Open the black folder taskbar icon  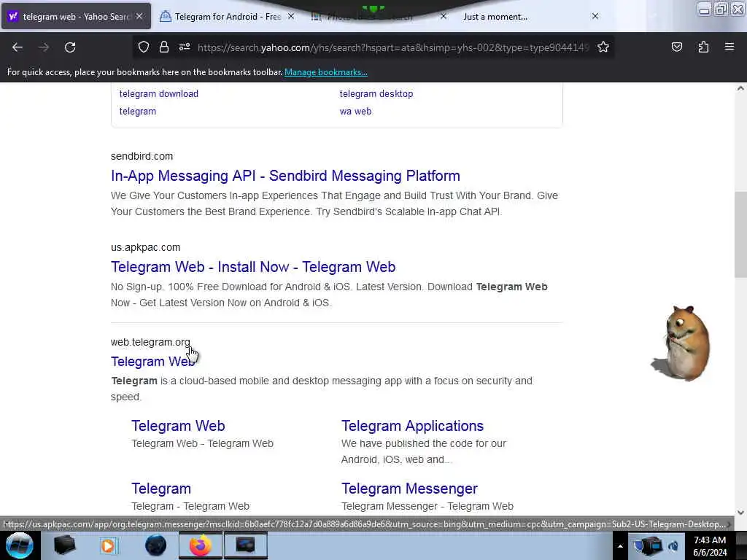64,545
